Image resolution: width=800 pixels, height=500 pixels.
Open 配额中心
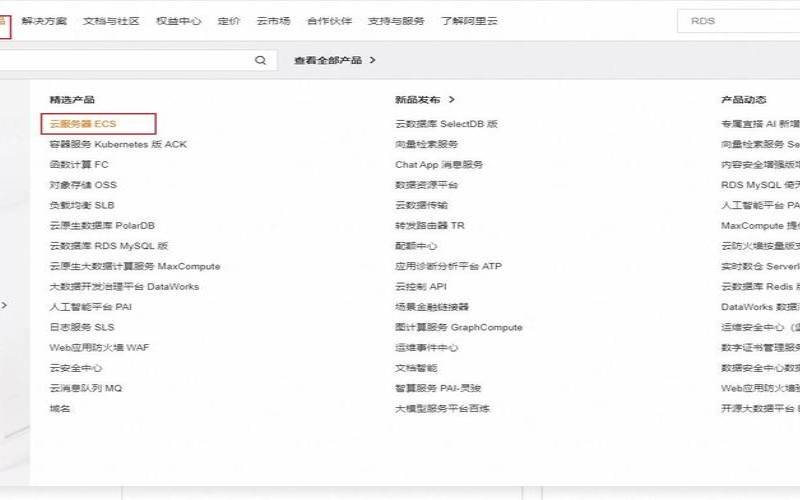click(x=416, y=246)
